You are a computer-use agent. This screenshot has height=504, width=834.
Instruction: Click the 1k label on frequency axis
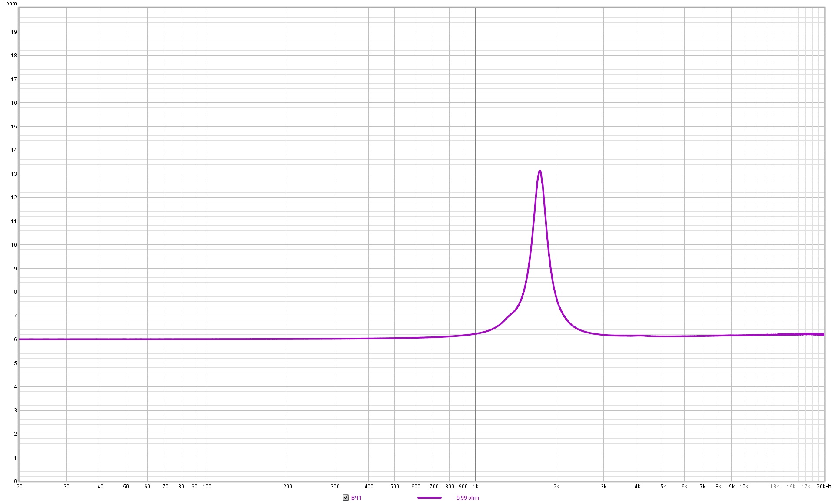click(475, 487)
